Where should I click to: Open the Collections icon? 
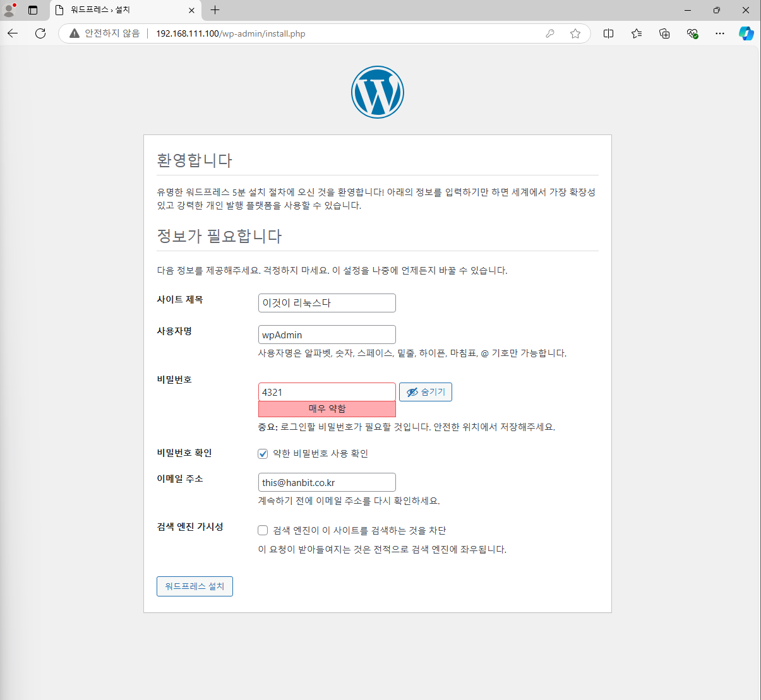pos(664,33)
